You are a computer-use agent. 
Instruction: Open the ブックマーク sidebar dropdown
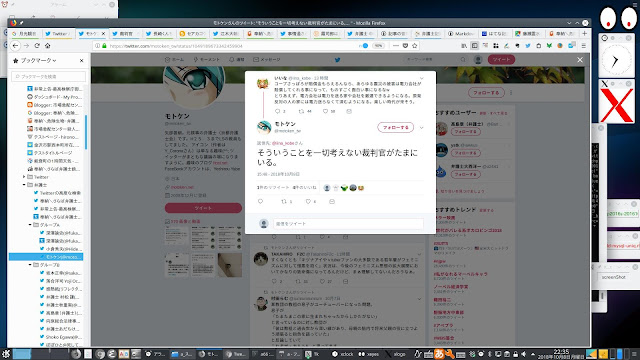click(38, 60)
